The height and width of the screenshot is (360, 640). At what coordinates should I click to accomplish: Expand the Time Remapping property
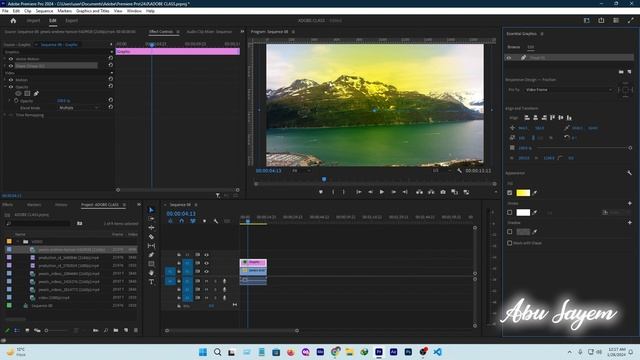(5, 115)
